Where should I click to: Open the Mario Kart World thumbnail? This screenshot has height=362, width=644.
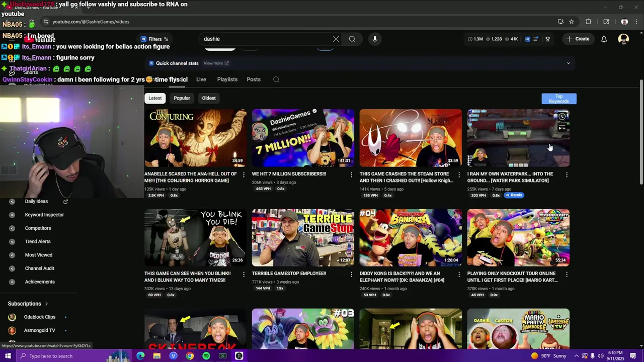pyautogui.click(x=518, y=237)
